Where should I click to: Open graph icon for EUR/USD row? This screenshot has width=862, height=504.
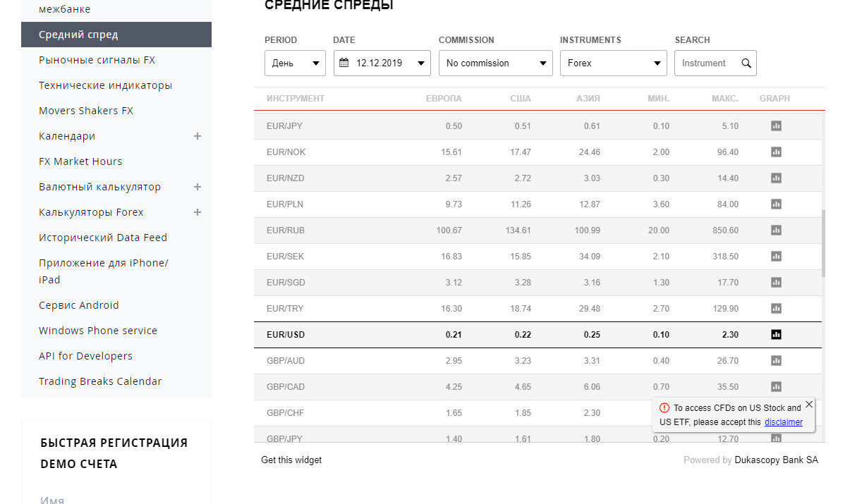pyautogui.click(x=776, y=335)
